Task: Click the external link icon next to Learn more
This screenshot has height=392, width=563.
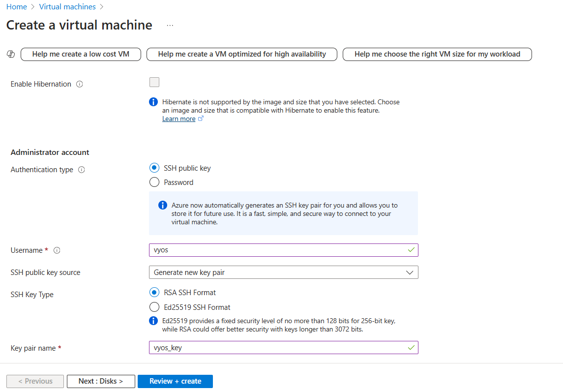Action: tap(200, 118)
